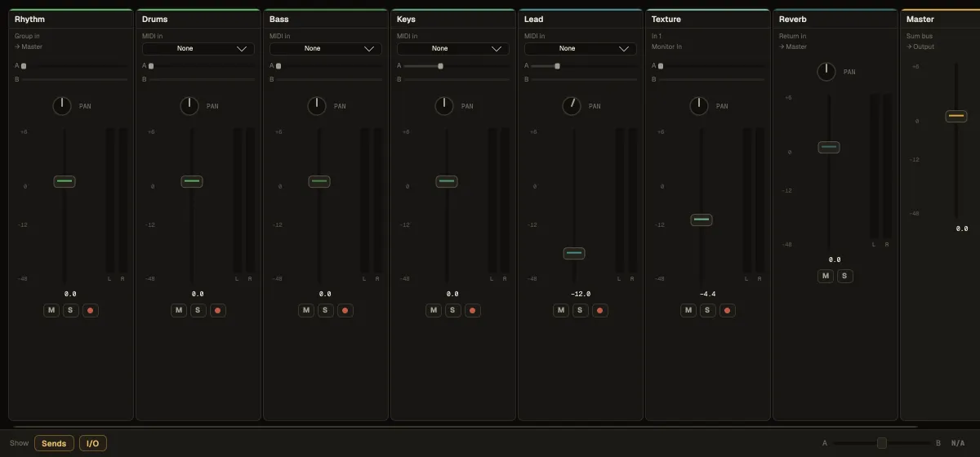Select the Bass channel header
The image size is (980, 457).
tap(325, 19)
